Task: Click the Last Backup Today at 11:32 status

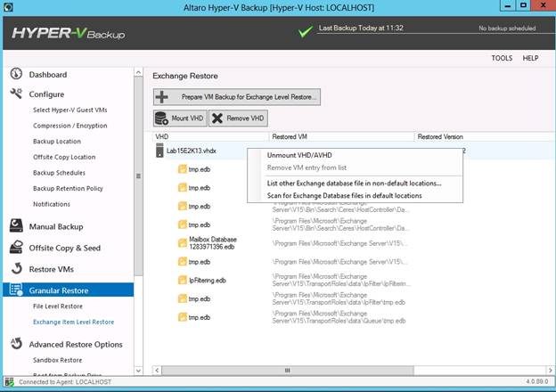Action: tap(361, 28)
